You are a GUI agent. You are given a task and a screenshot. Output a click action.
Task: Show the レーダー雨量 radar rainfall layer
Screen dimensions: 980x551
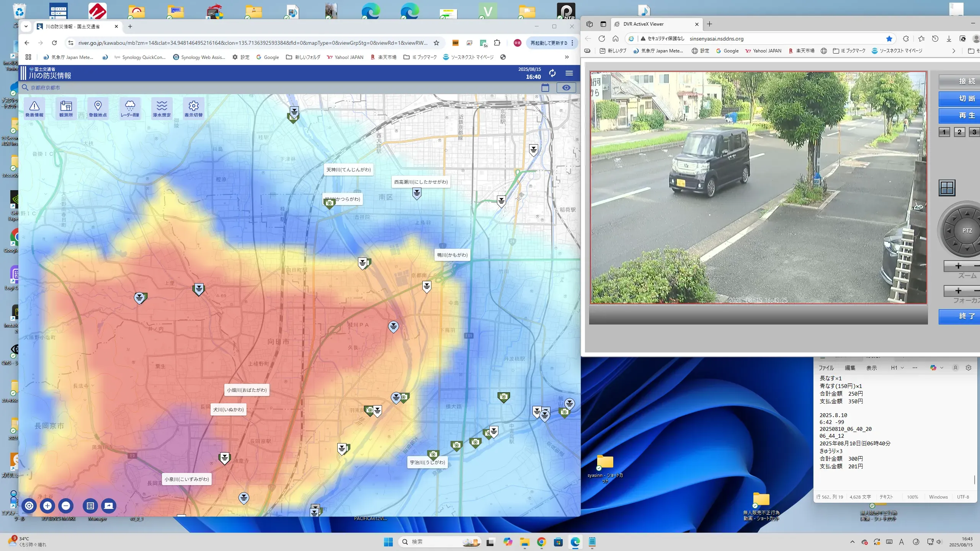pyautogui.click(x=130, y=108)
